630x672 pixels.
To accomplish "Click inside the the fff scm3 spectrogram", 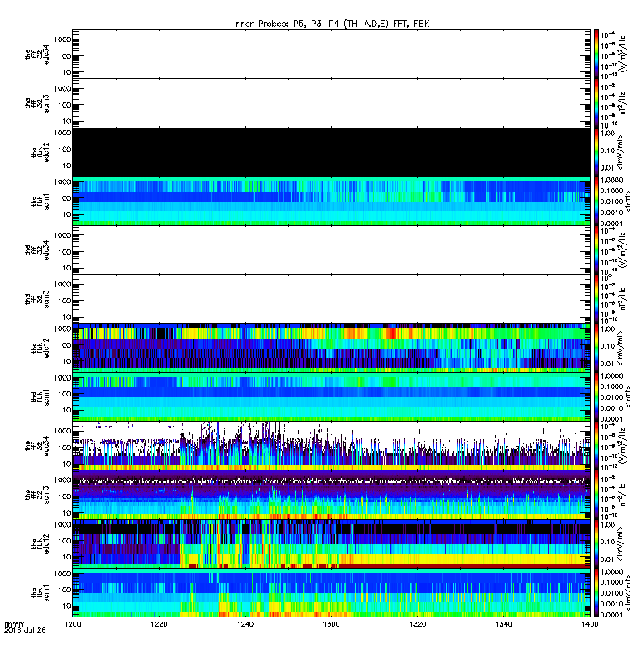I will click(331, 495).
